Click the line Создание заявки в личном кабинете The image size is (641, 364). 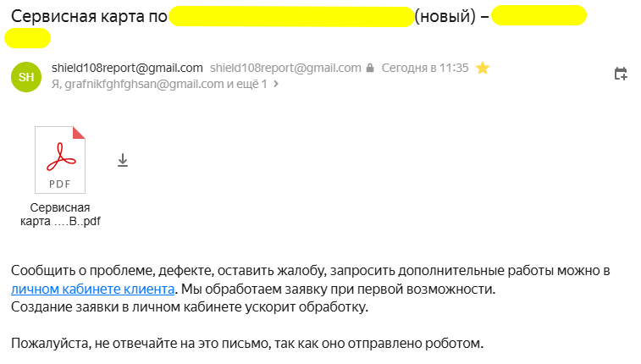[x=190, y=307]
